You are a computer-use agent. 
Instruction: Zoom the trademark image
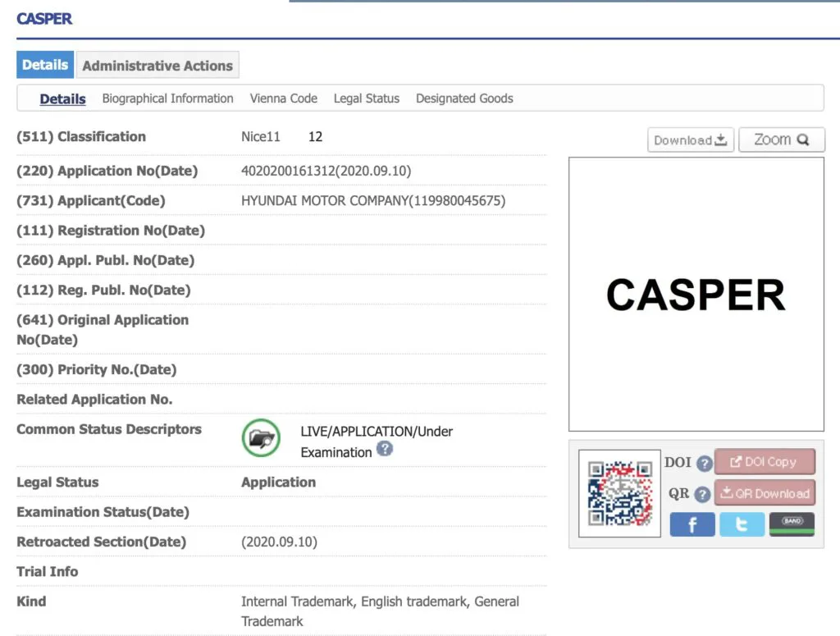(x=782, y=140)
